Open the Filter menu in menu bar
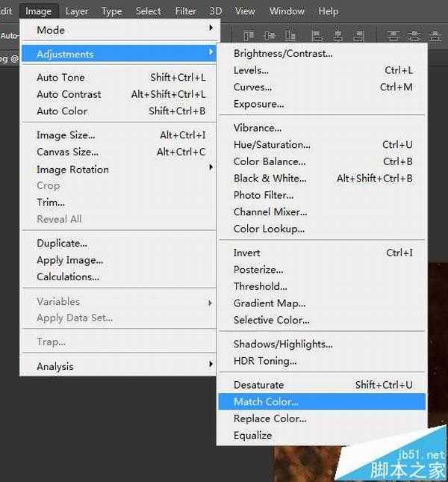448x482 pixels. click(185, 11)
